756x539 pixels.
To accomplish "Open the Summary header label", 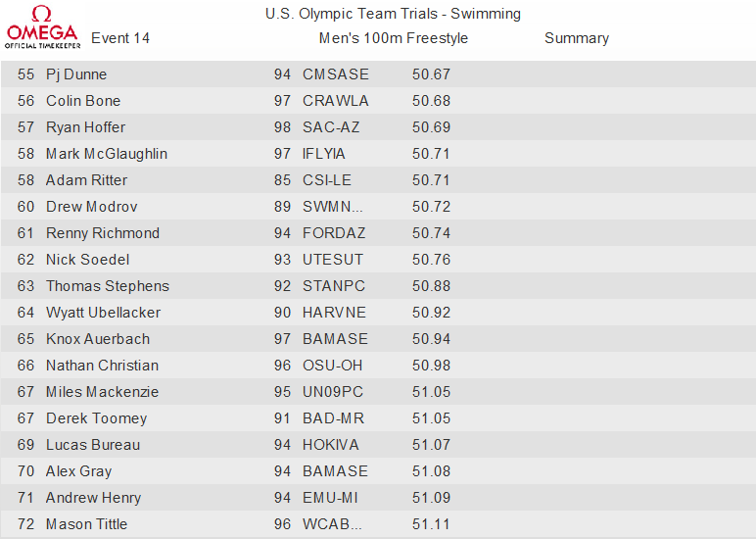I will [576, 38].
